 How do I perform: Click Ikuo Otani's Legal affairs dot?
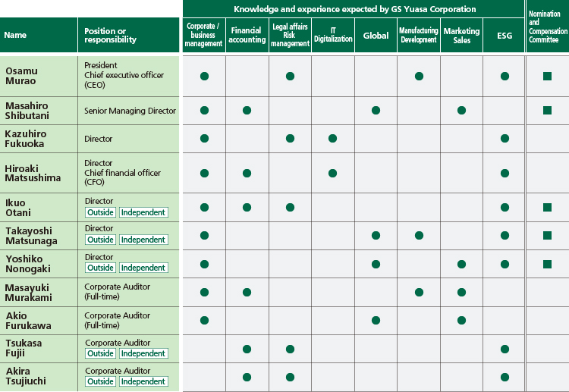pos(290,208)
